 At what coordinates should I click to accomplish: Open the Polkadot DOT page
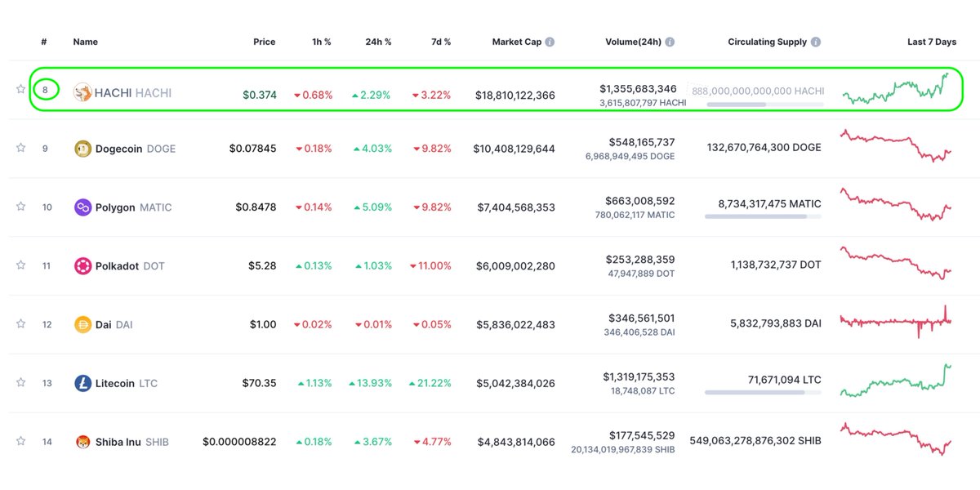[130, 266]
